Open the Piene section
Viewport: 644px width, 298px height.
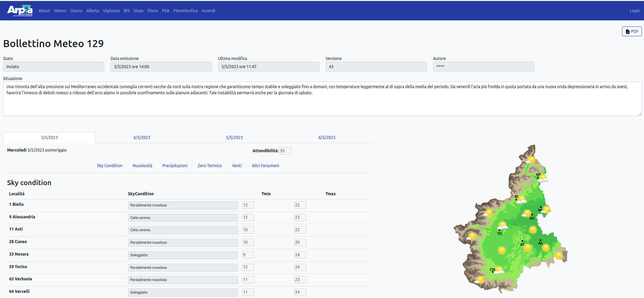click(x=153, y=11)
